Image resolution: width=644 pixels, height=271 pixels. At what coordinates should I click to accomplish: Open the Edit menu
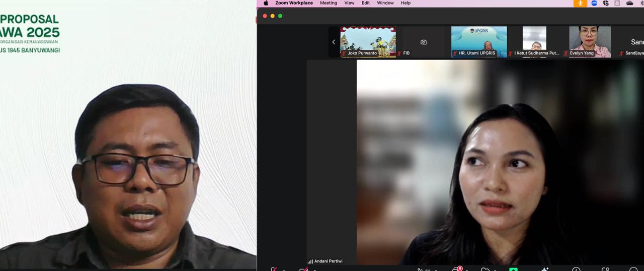click(x=366, y=3)
